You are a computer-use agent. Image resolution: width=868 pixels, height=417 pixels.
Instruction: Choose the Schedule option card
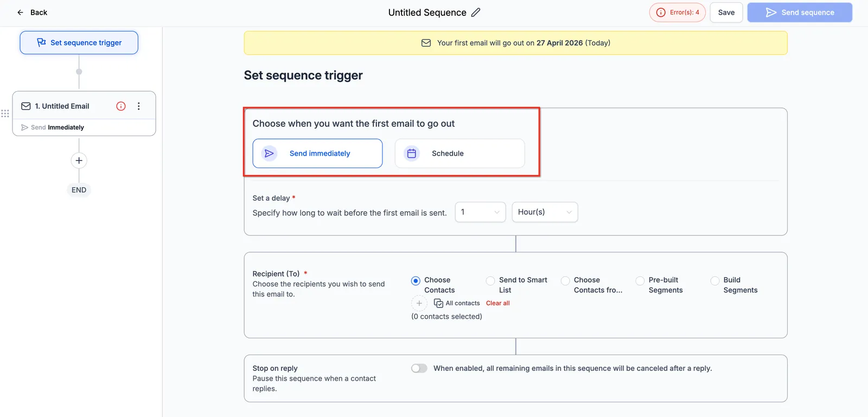(x=459, y=153)
